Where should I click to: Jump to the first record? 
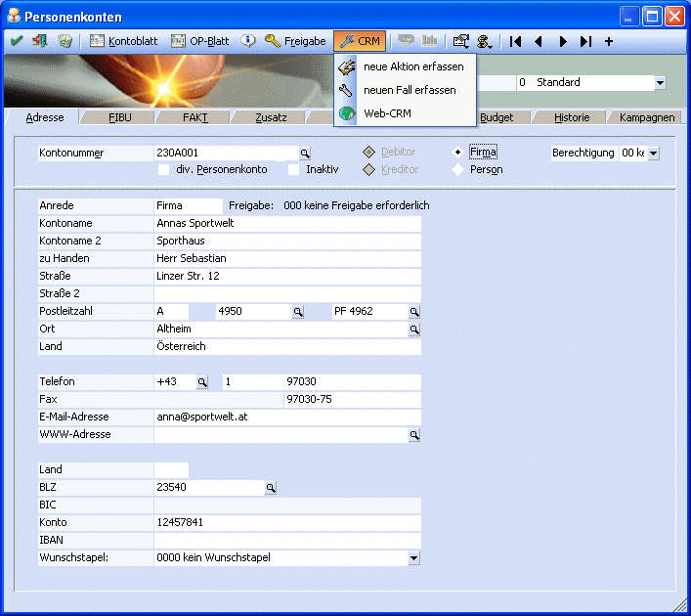[515, 41]
